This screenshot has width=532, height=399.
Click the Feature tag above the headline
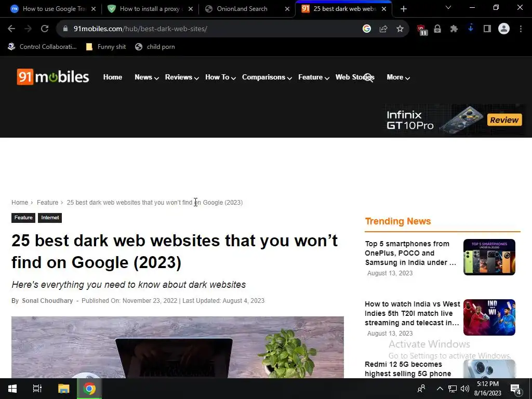tap(23, 218)
